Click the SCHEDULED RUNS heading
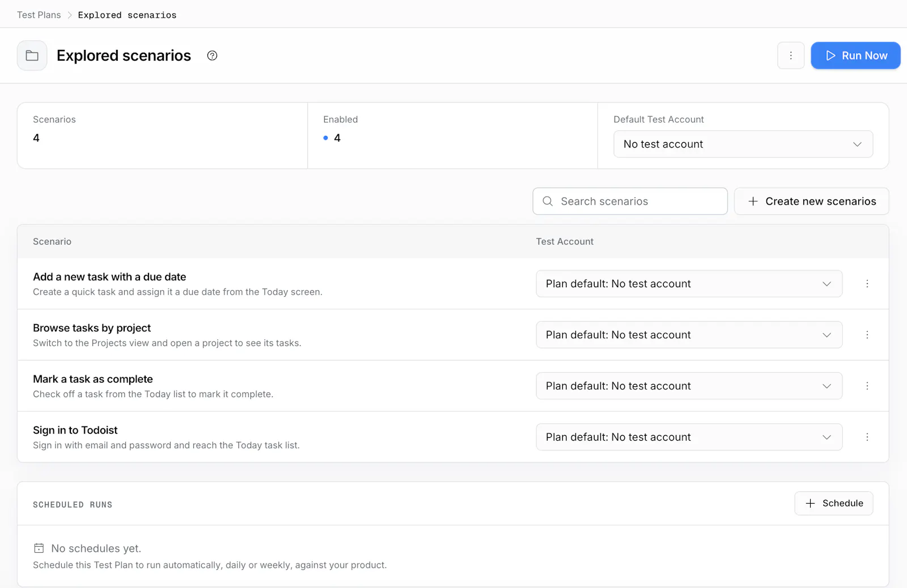The height and width of the screenshot is (588, 907). [x=73, y=505]
